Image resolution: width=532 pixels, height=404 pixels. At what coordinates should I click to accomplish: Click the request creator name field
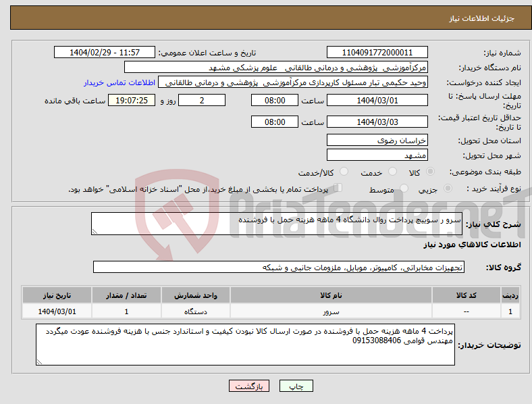(x=293, y=82)
